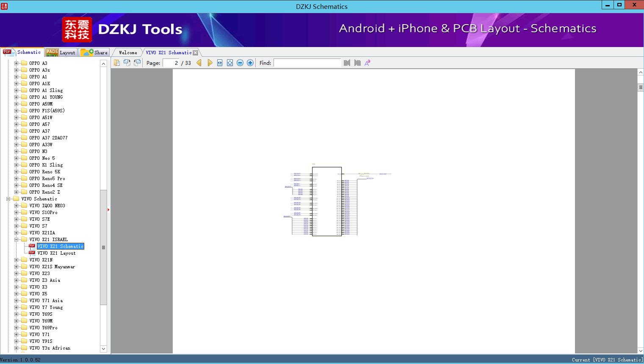
Task: Click the red panel collapse arrow
Action: [108, 209]
